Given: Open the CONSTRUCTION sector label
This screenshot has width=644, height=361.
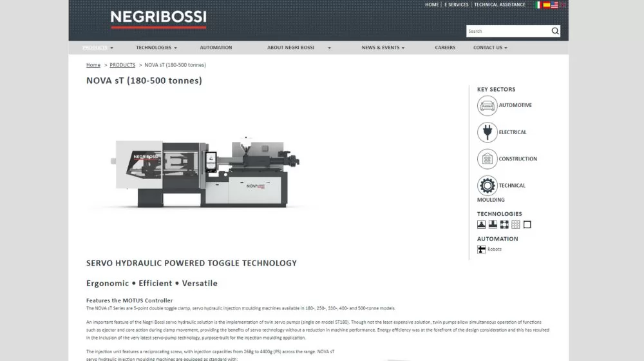Looking at the screenshot, I should [518, 159].
